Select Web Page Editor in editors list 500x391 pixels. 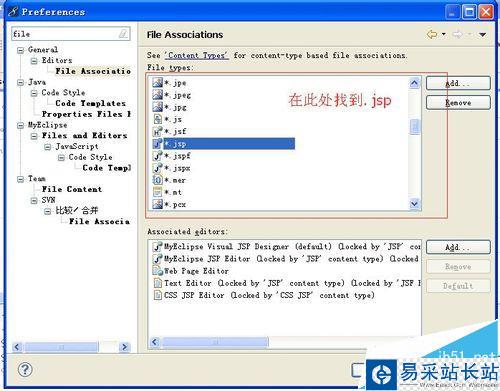pyautogui.click(x=191, y=271)
